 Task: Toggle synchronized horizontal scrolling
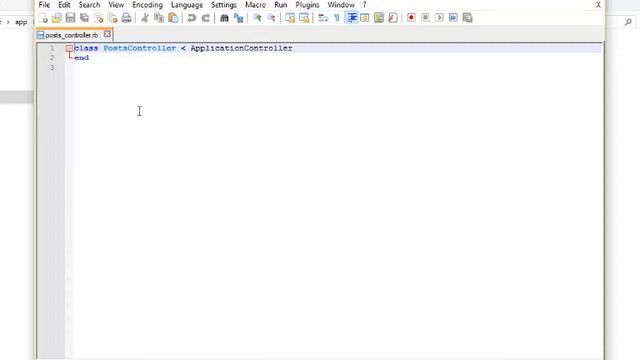click(304, 18)
